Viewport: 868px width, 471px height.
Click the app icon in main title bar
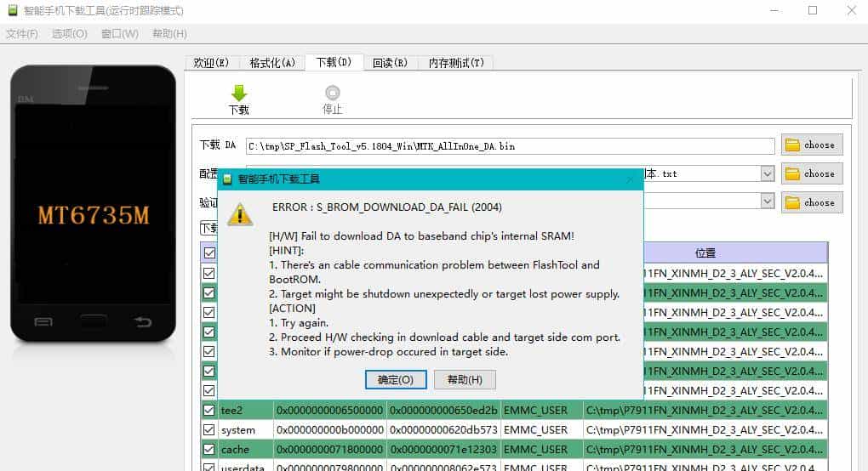(12, 10)
